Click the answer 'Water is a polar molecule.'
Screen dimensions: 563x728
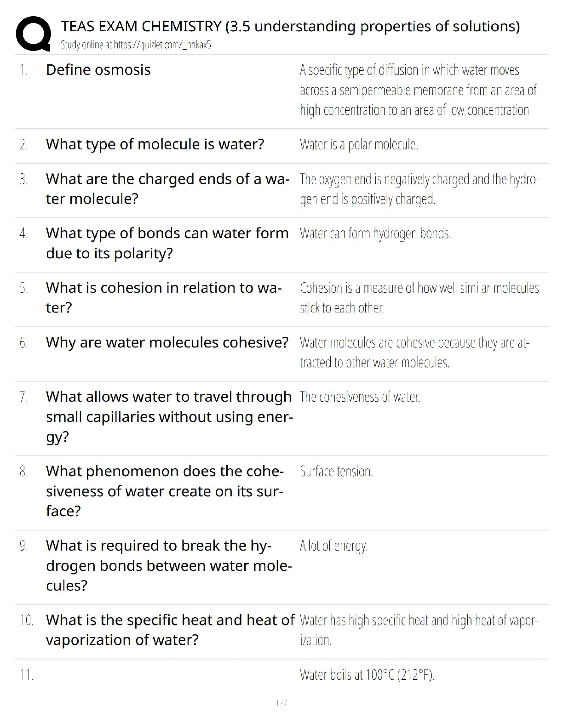pyautogui.click(x=359, y=145)
